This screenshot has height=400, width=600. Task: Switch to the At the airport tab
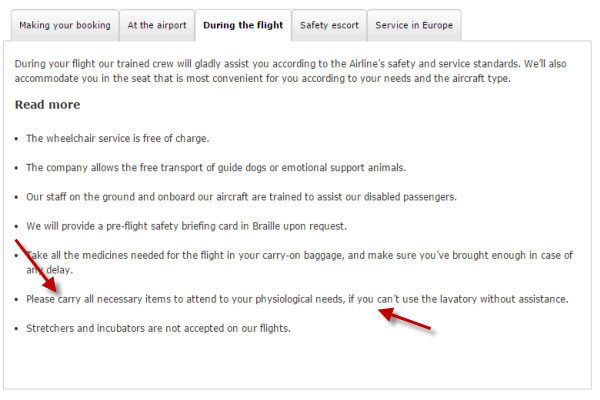pyautogui.click(x=156, y=25)
